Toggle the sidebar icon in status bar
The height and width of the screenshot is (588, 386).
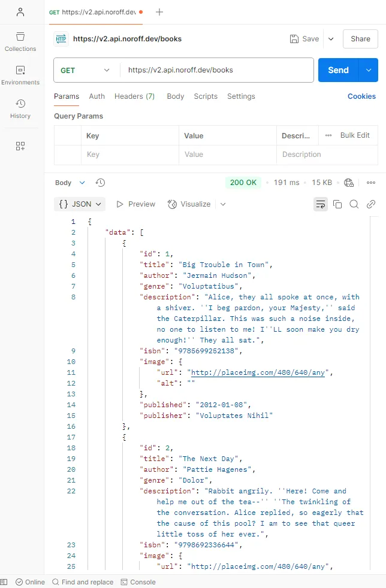tap(4, 582)
